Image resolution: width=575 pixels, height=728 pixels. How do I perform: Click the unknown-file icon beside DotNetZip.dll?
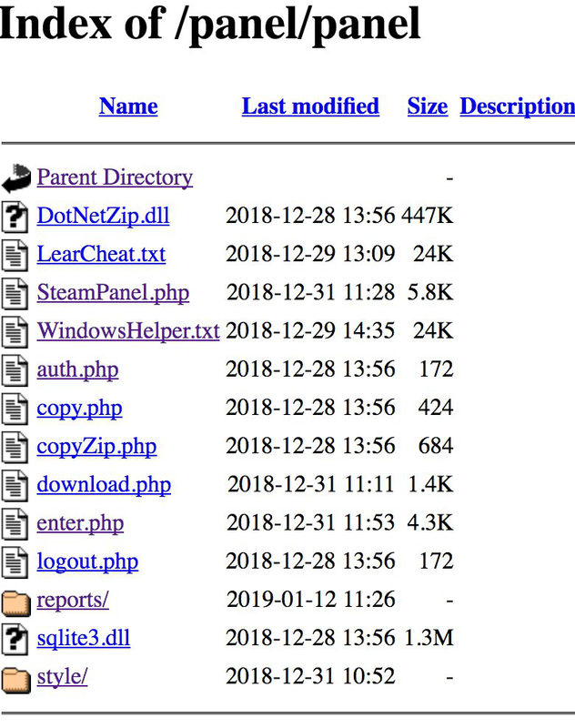click(15, 217)
